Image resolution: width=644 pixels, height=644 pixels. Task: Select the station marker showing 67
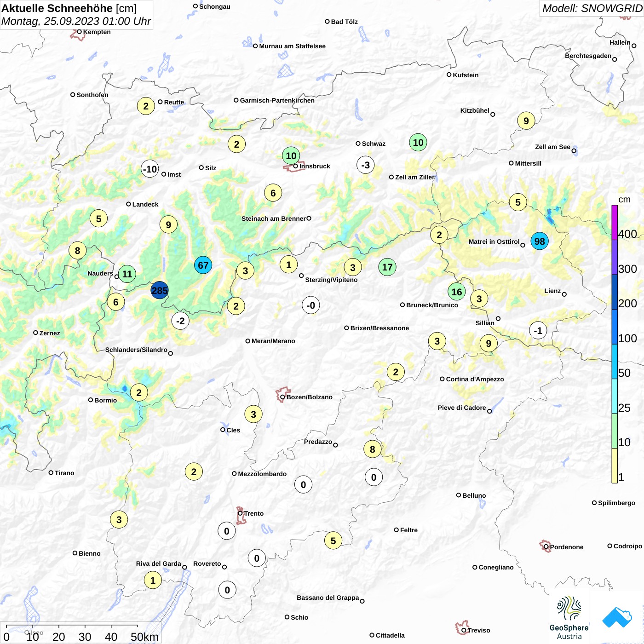pos(203,265)
